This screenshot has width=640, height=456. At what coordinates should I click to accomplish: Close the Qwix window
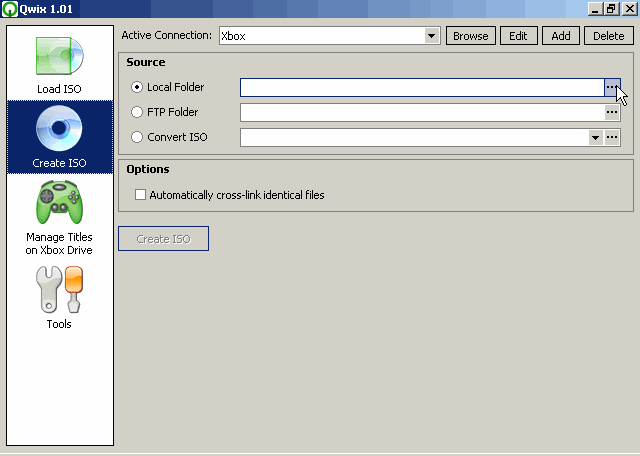(629, 9)
